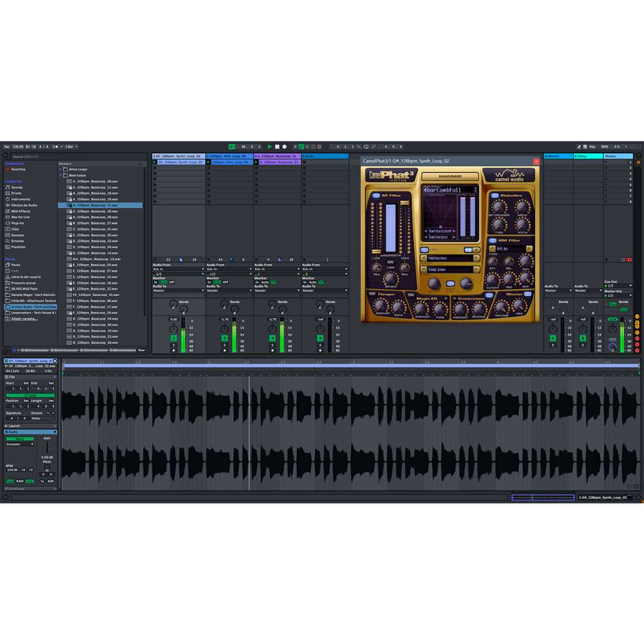Open the Complex warp mode dropdown
644x644 pixels.
[x=19, y=445]
